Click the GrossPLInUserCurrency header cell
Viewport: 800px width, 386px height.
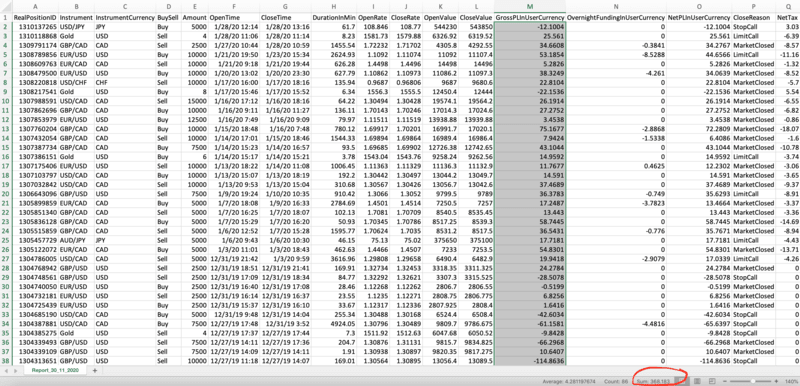click(x=530, y=17)
